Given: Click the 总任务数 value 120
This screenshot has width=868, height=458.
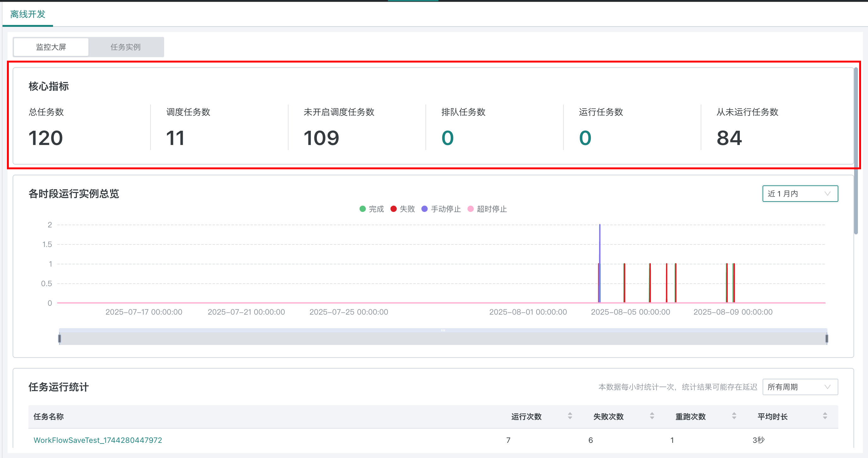Looking at the screenshot, I should pyautogui.click(x=45, y=138).
